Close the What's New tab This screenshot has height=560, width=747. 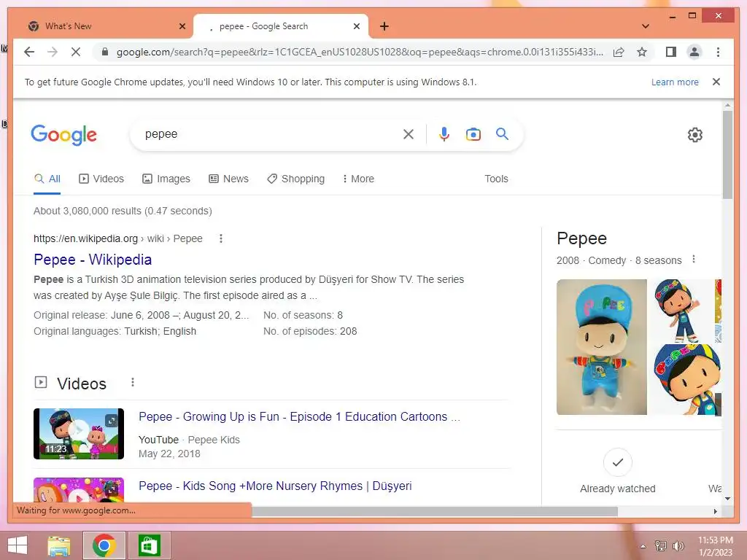pyautogui.click(x=182, y=26)
